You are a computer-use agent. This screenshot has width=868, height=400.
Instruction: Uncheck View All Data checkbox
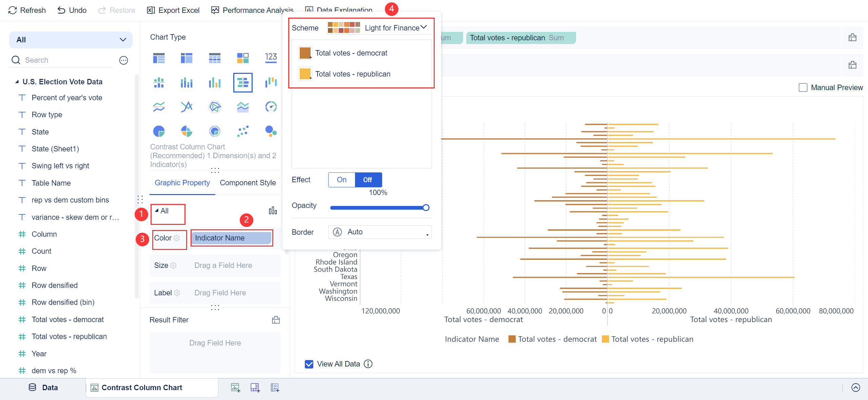coord(309,364)
